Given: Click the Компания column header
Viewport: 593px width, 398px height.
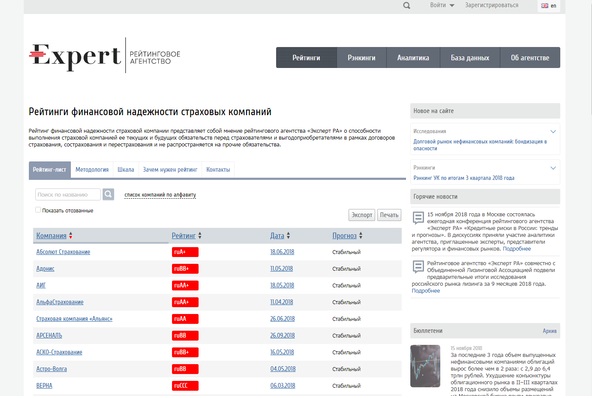Looking at the screenshot, I should pyautogui.click(x=51, y=236).
